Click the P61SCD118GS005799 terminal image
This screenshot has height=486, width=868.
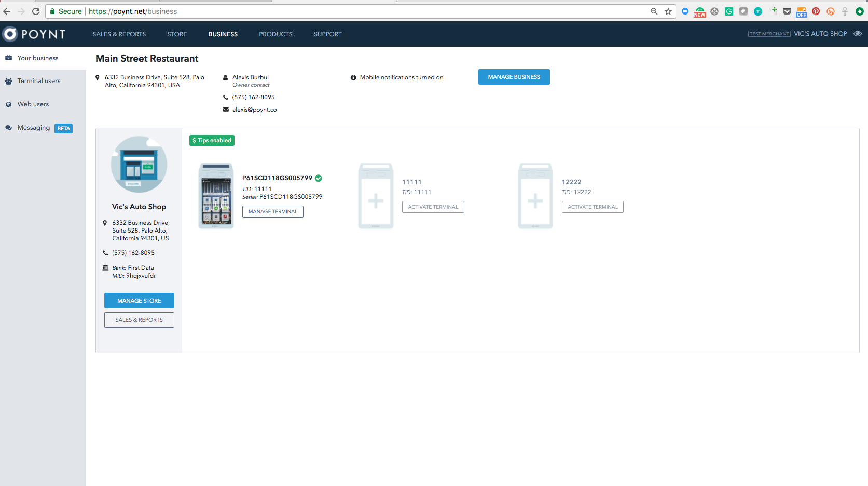point(216,196)
